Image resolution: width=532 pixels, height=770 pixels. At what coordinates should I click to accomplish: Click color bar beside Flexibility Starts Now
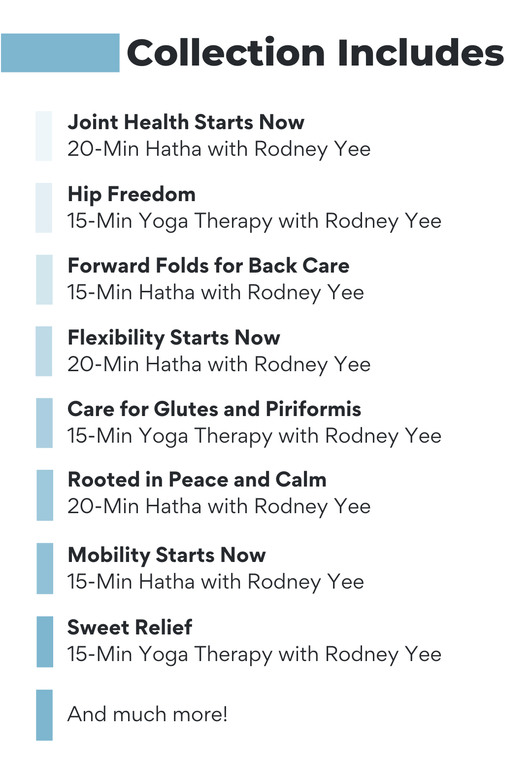point(44,351)
